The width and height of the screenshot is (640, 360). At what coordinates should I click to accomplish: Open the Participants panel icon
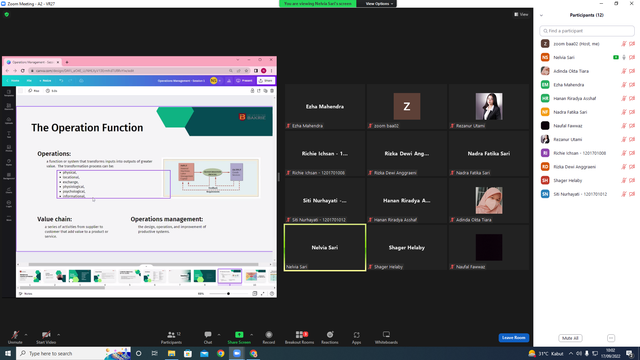coord(171,337)
